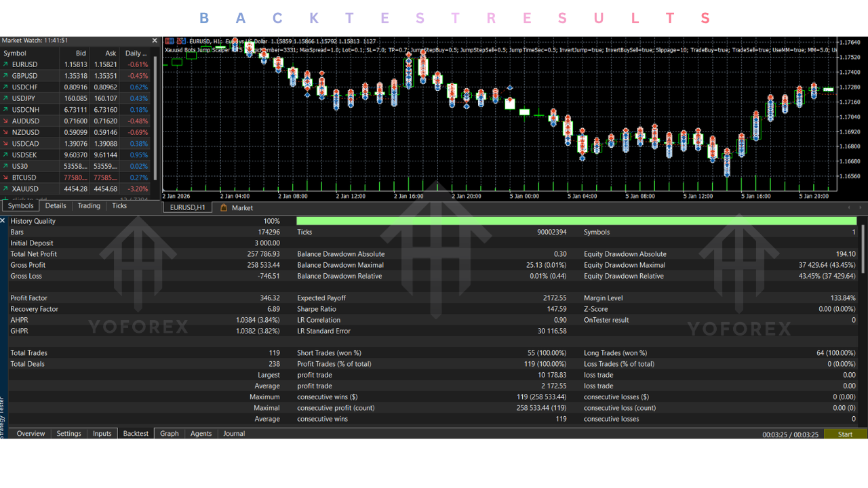Select the XAUUSD symbol name
Screen dimensions: 868x488
(25, 189)
